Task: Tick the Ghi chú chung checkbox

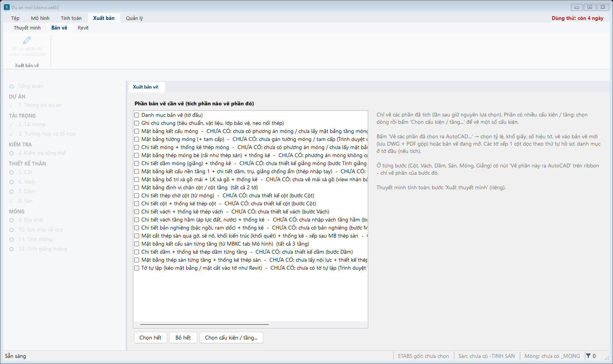Action: (x=136, y=123)
